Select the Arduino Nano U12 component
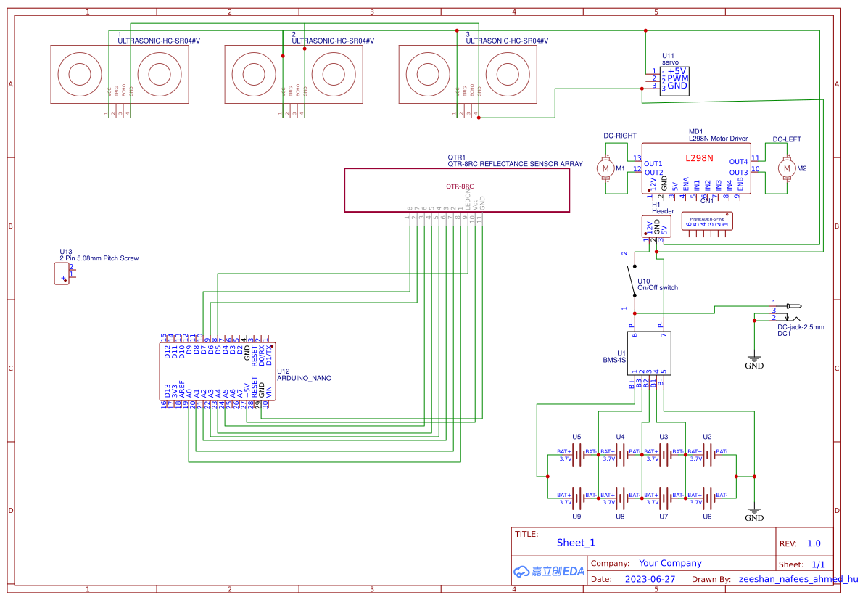 (x=217, y=371)
